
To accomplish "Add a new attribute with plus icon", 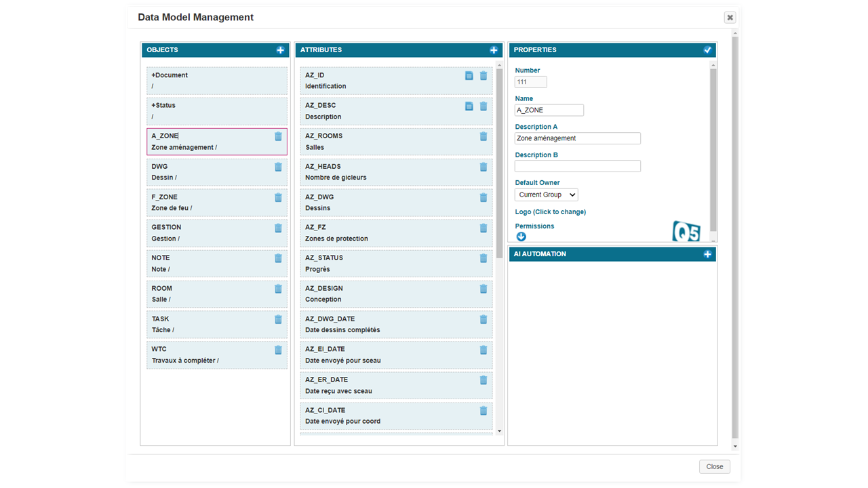I will 494,50.
